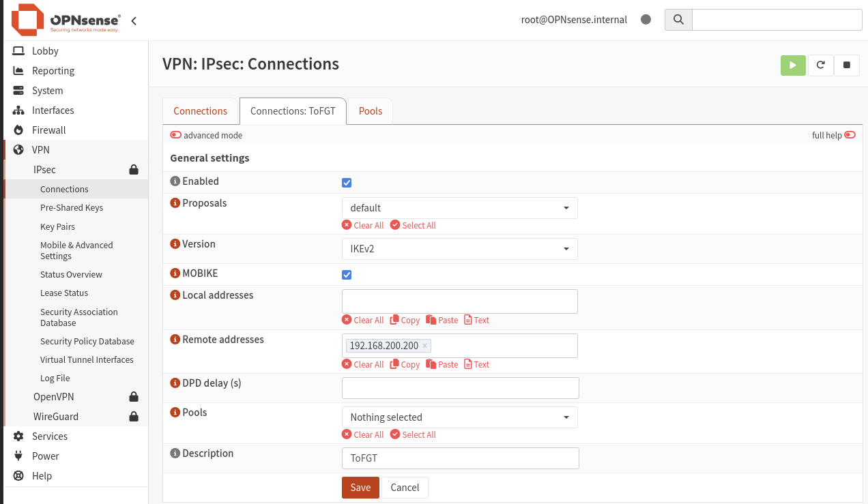This screenshot has height=504, width=868.
Task: Expand the OpenVPN submenu
Action: point(75,397)
